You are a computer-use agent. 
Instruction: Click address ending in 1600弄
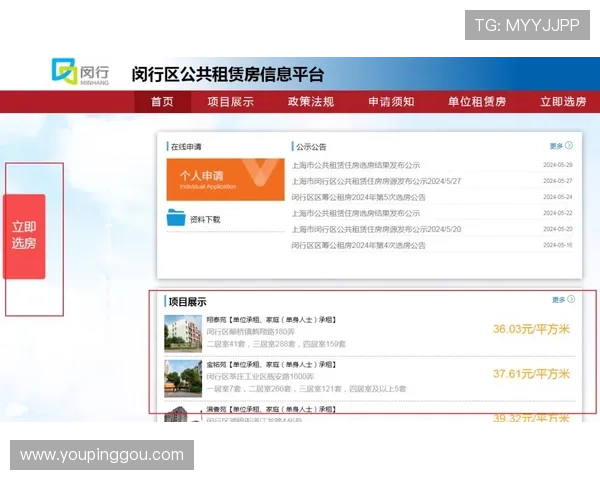260,377
